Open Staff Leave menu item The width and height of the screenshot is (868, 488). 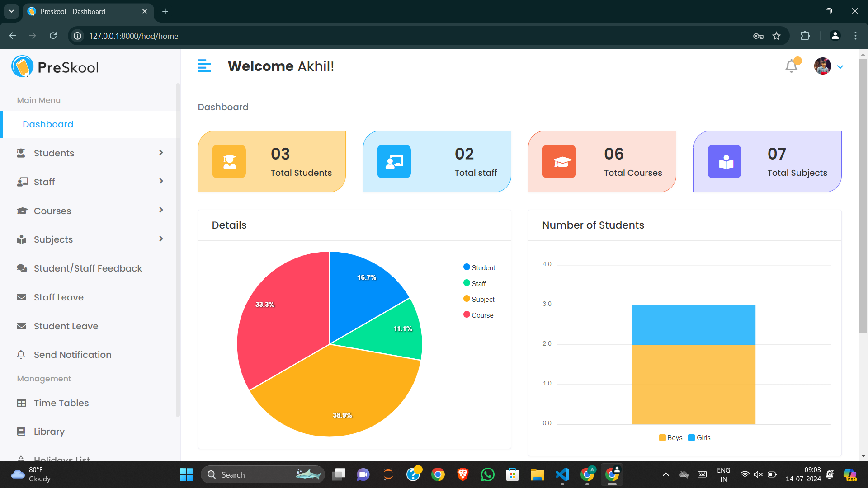pos(59,297)
